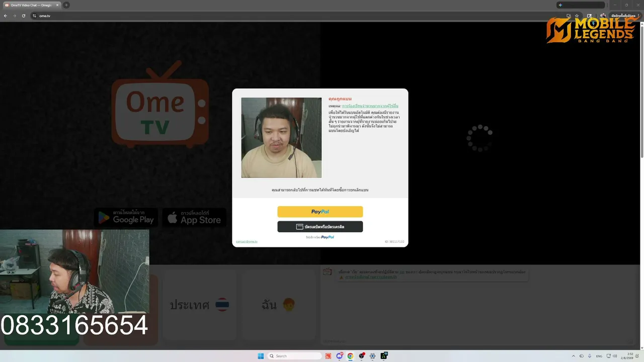This screenshot has height=362, width=644.
Task: Open a new browser tab
Action: (66, 5)
